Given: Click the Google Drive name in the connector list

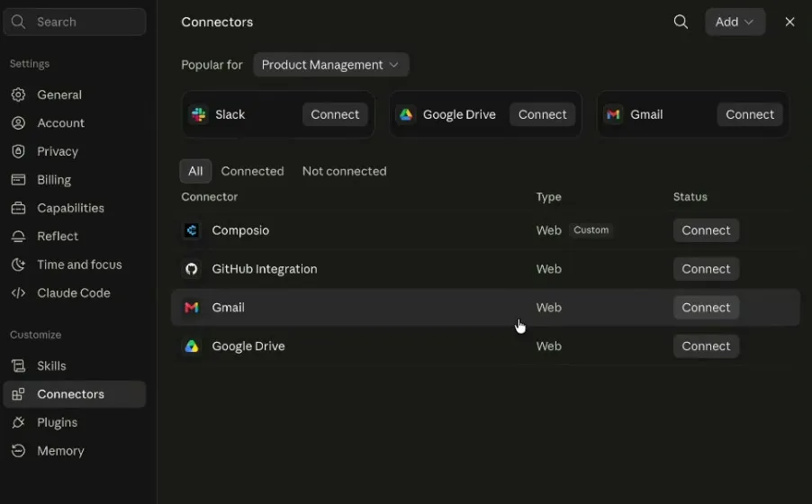Looking at the screenshot, I should [x=248, y=346].
